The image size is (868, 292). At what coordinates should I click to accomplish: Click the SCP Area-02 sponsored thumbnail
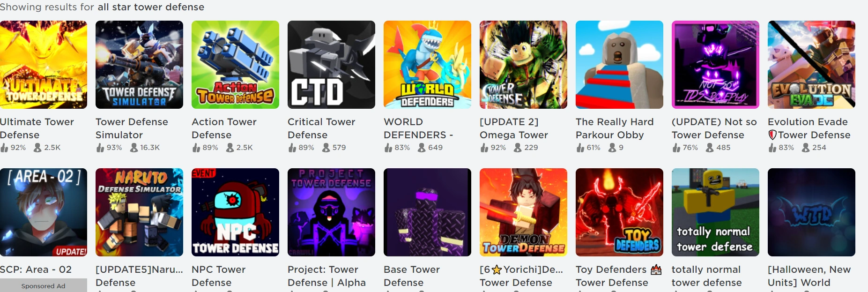click(44, 212)
